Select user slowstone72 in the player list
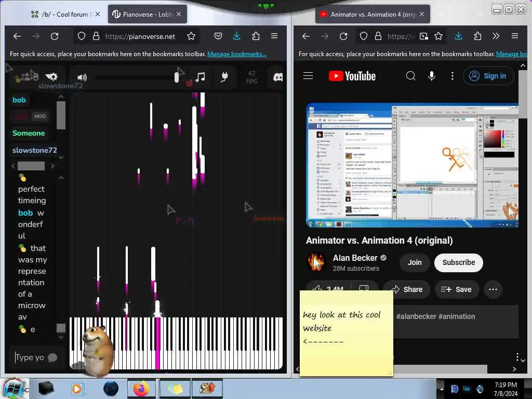 pyautogui.click(x=35, y=150)
